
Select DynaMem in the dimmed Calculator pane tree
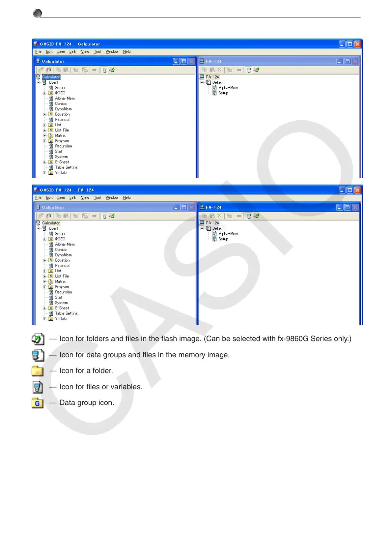point(63,255)
